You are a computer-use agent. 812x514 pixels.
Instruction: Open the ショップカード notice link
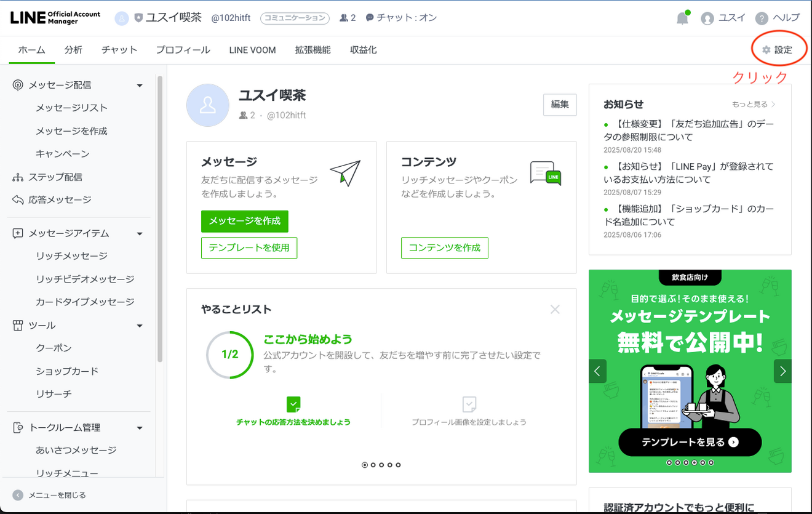click(689, 215)
